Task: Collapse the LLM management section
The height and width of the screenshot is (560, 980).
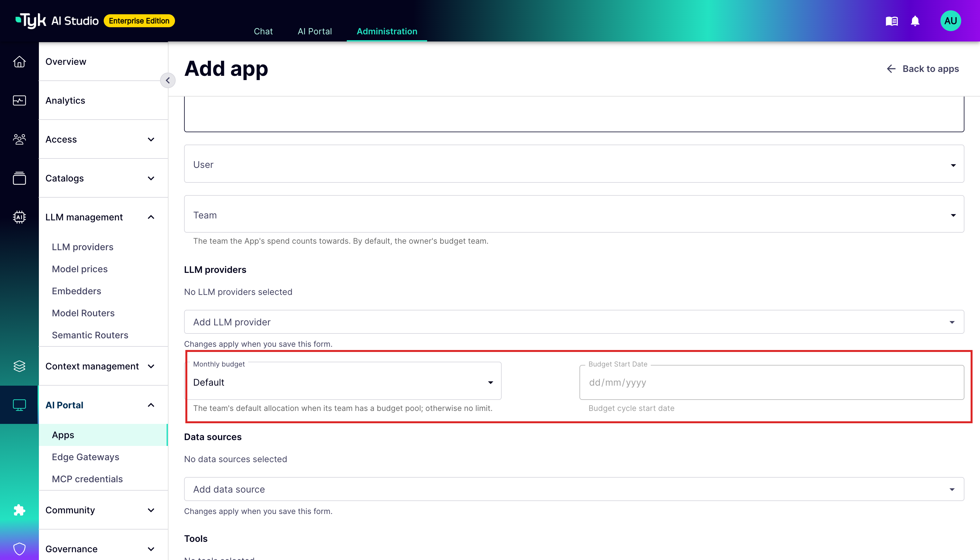Action: pos(103,217)
